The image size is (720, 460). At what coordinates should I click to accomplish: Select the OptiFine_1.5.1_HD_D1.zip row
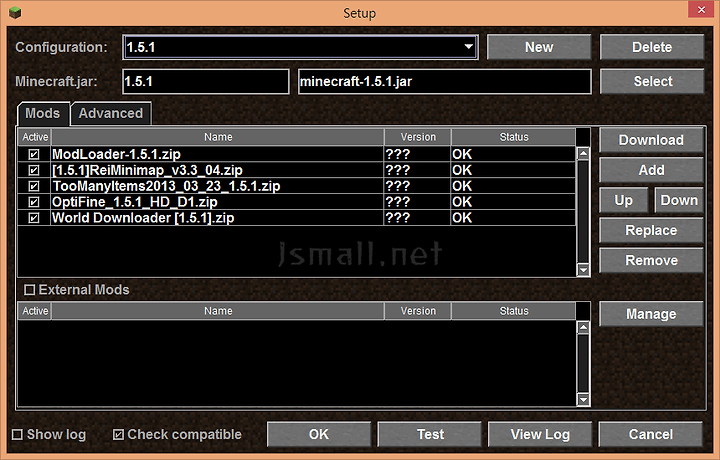pos(297,202)
